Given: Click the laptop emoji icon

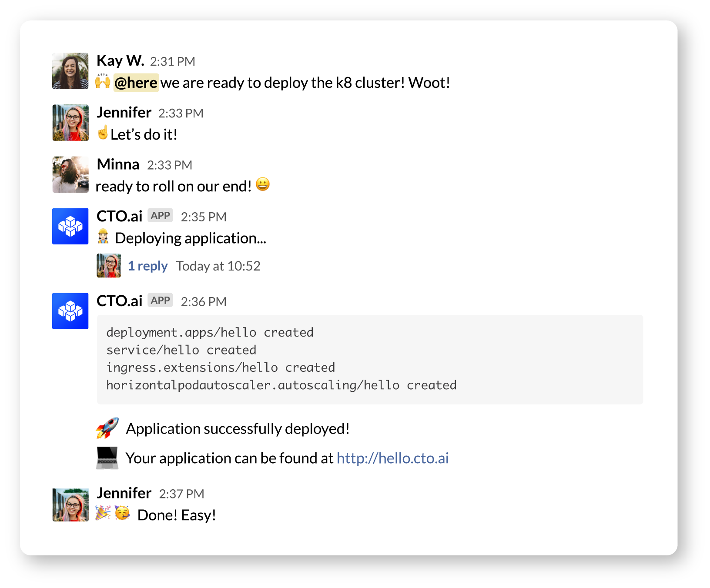Looking at the screenshot, I should pyautogui.click(x=107, y=458).
